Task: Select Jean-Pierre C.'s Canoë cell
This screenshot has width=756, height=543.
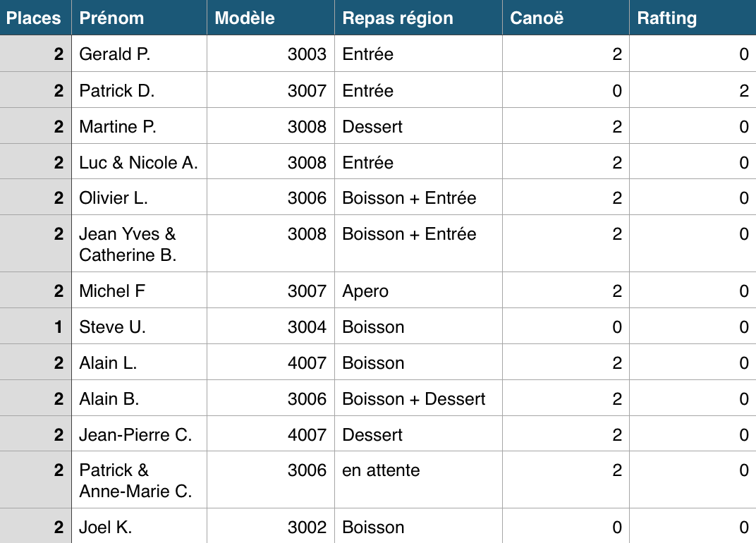Action: tap(566, 434)
